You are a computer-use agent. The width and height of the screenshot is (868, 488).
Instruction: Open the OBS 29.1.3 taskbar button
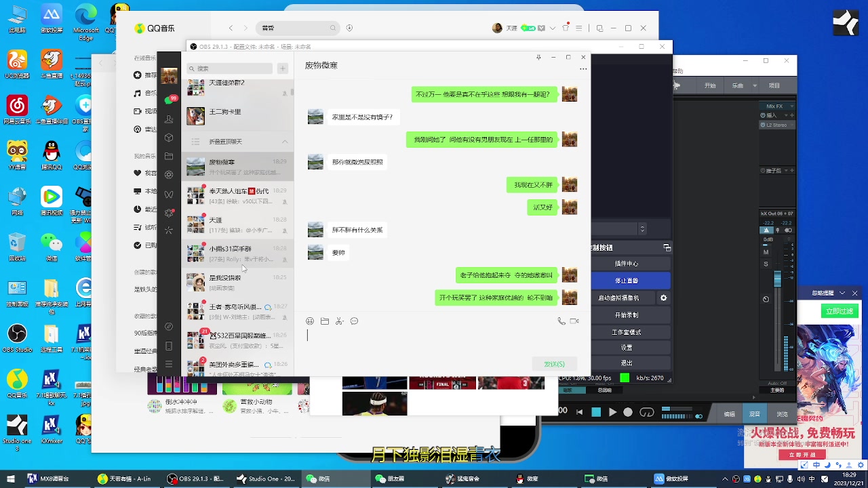pos(197,479)
